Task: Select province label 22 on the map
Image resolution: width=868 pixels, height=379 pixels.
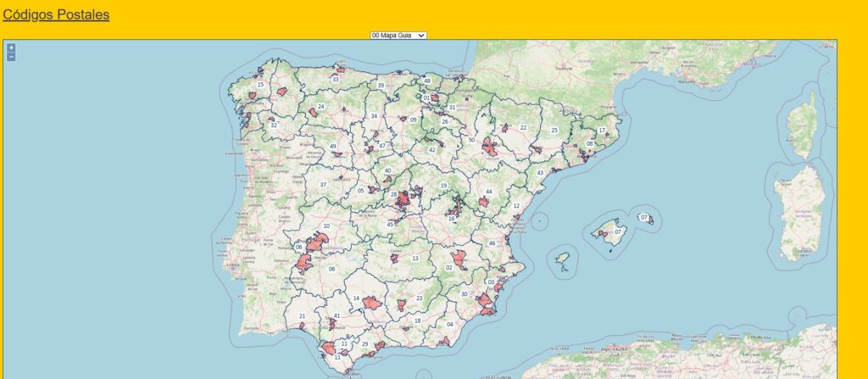Action: [523, 127]
